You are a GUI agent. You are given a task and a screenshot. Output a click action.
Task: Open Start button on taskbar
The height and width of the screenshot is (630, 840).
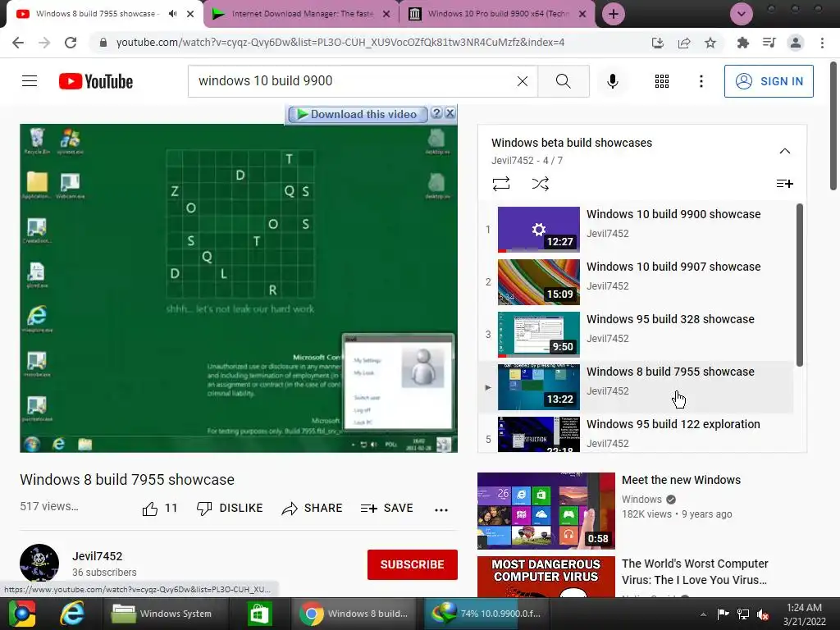click(x=22, y=614)
